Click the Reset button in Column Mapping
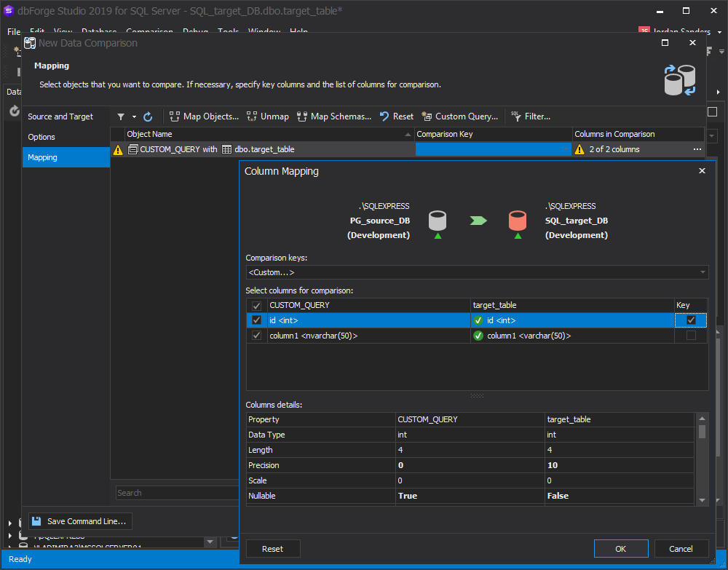 (x=273, y=549)
